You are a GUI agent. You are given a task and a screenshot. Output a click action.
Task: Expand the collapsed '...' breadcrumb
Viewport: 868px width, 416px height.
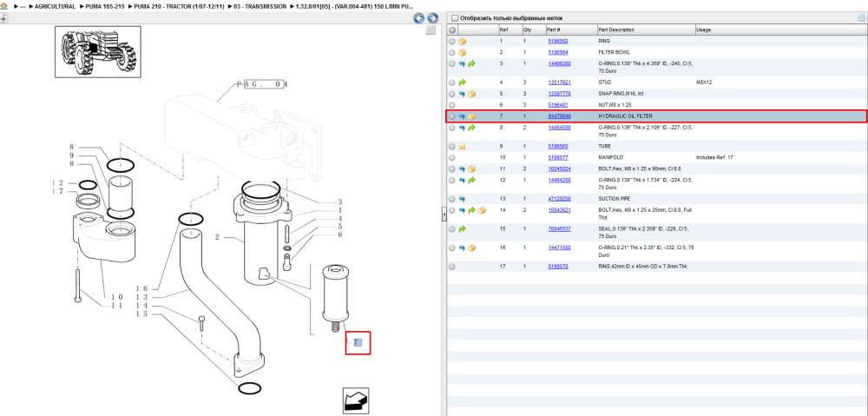click(x=23, y=7)
